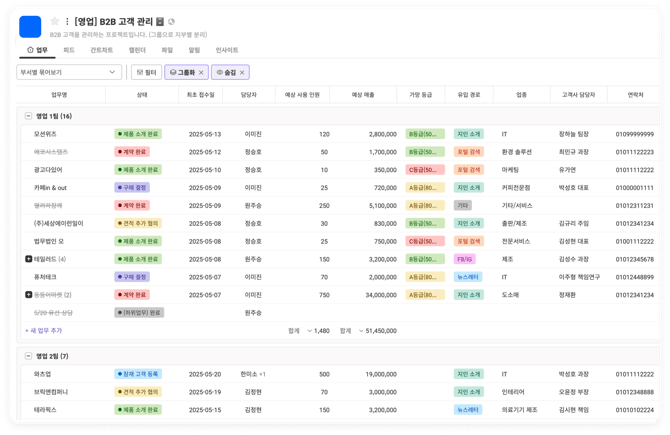This screenshot has height=435, width=670.
Task: Open the 그룹화 grouping settings chip
Action: click(x=182, y=72)
